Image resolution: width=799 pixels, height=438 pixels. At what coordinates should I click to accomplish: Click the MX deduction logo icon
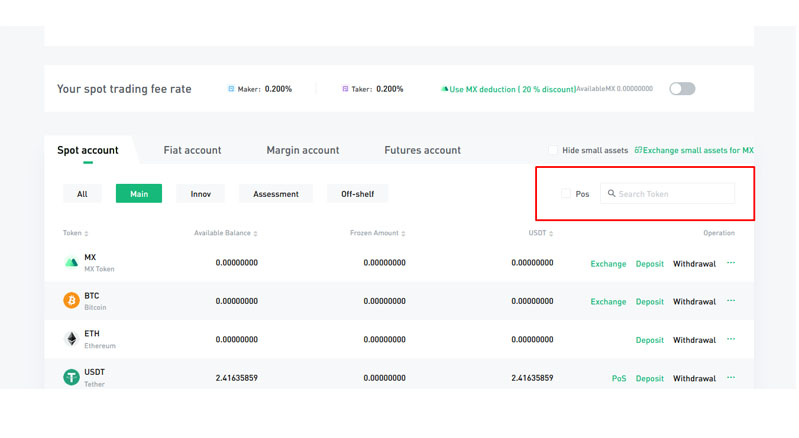pyautogui.click(x=444, y=89)
